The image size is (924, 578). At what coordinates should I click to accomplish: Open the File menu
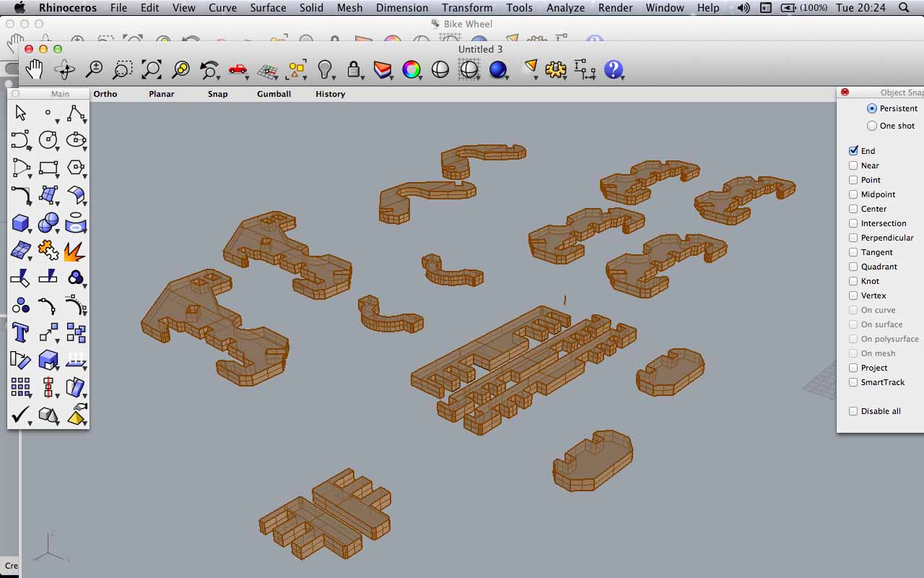(x=118, y=8)
